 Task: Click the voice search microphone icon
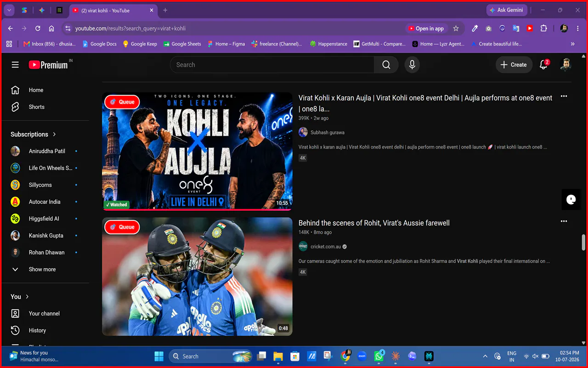pos(412,65)
